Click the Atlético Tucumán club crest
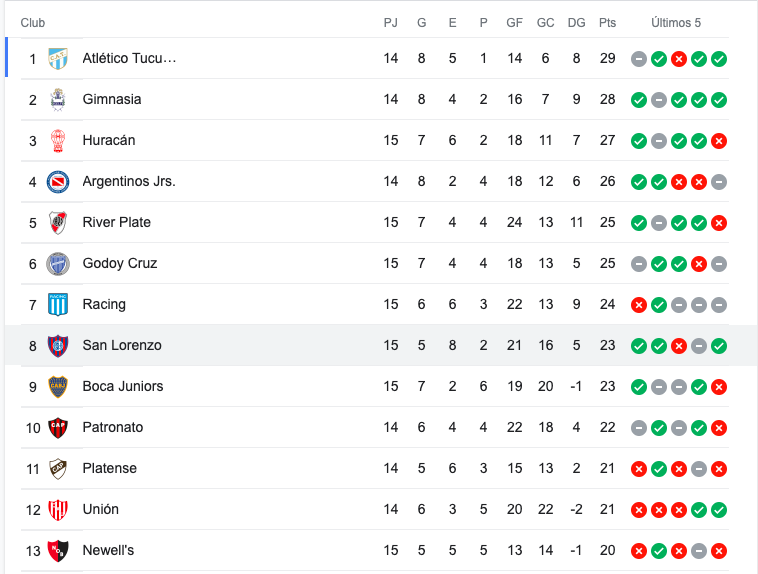This screenshot has width=758, height=574. pos(58,59)
